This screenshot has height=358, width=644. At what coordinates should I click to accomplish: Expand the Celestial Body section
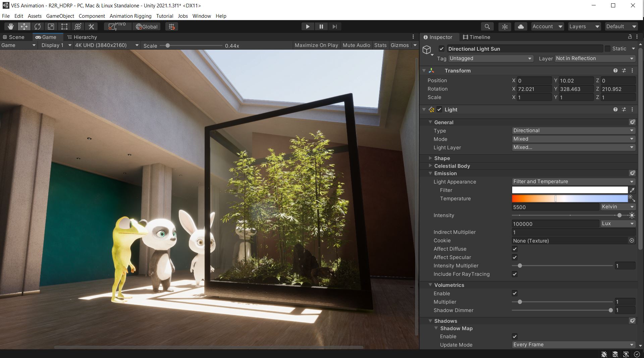pyautogui.click(x=431, y=166)
